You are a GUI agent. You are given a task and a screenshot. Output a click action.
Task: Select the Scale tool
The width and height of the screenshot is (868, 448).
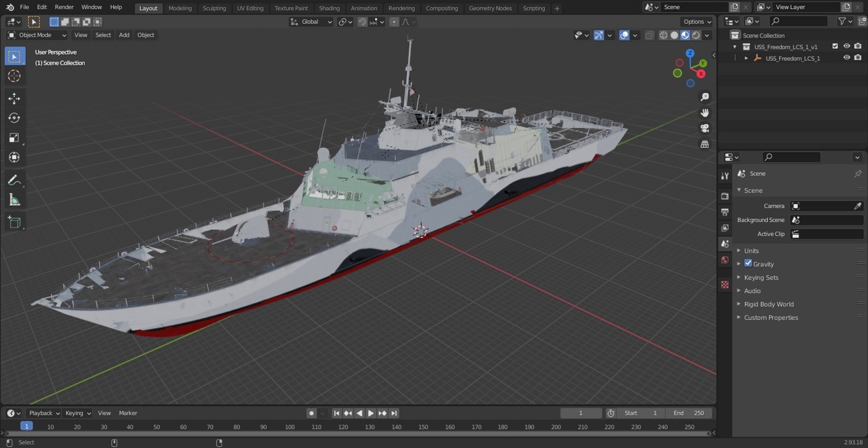click(14, 137)
